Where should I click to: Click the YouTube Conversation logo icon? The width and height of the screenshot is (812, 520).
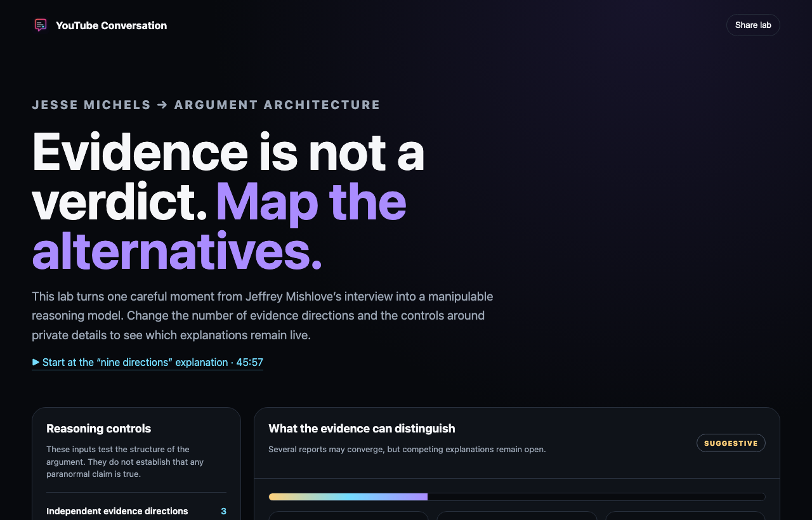point(41,25)
